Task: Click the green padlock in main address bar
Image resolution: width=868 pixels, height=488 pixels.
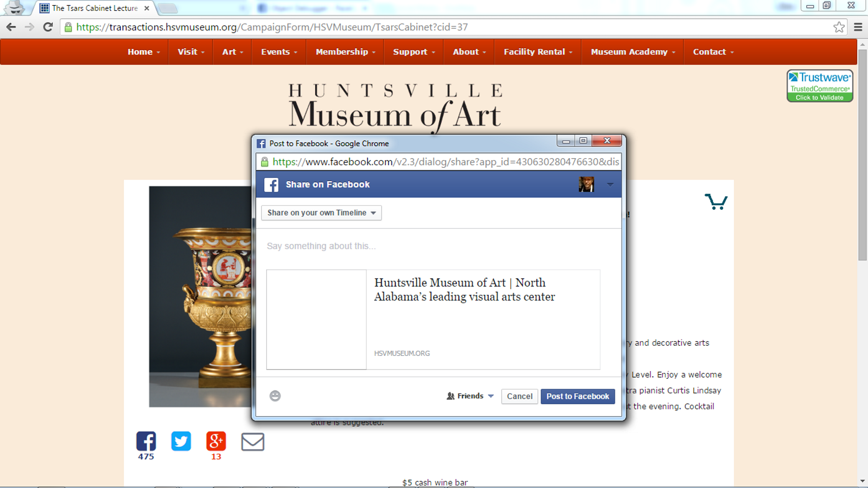Action: click(x=68, y=27)
